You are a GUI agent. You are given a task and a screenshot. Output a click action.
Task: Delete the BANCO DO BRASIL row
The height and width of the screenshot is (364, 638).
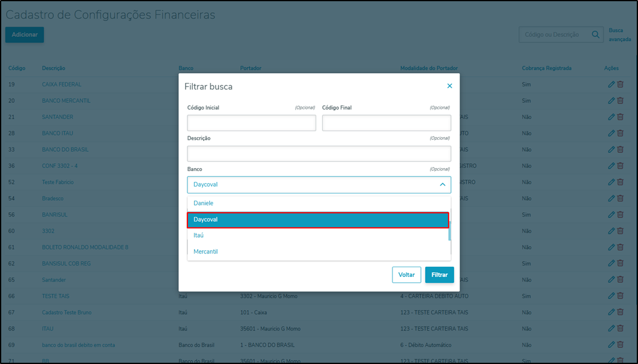click(620, 149)
